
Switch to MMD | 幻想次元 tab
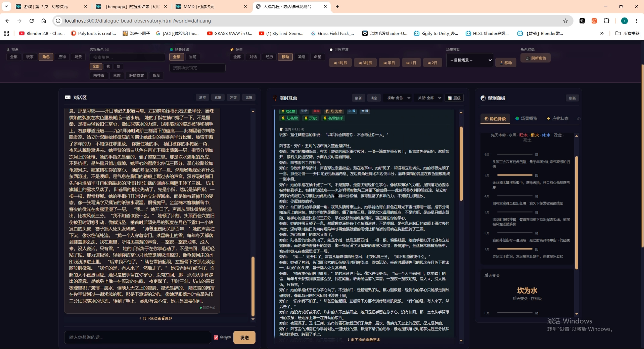pos(212,6)
